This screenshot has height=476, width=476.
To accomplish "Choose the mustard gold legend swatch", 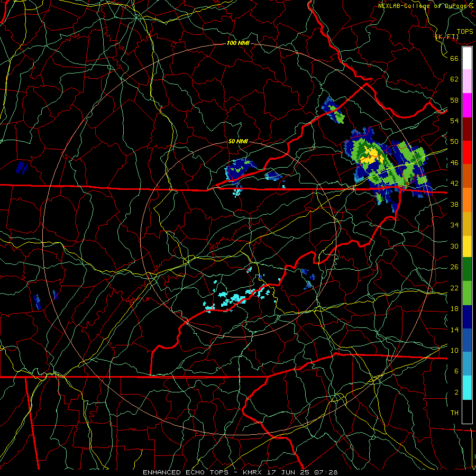I will (x=467, y=224).
